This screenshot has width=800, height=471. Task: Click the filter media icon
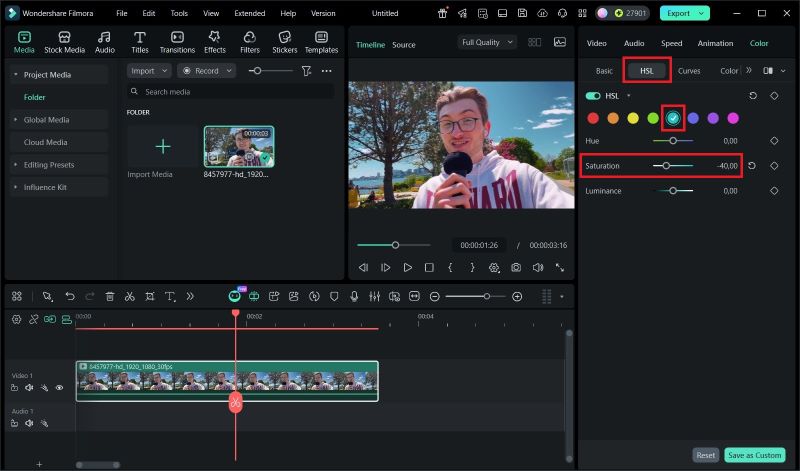click(x=306, y=71)
